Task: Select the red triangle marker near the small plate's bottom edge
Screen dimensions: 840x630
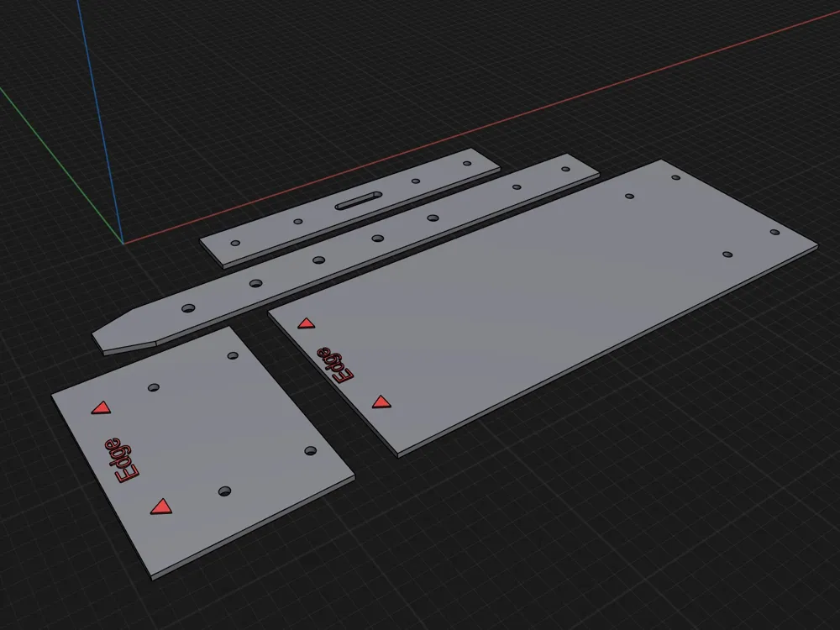Action: [160, 506]
